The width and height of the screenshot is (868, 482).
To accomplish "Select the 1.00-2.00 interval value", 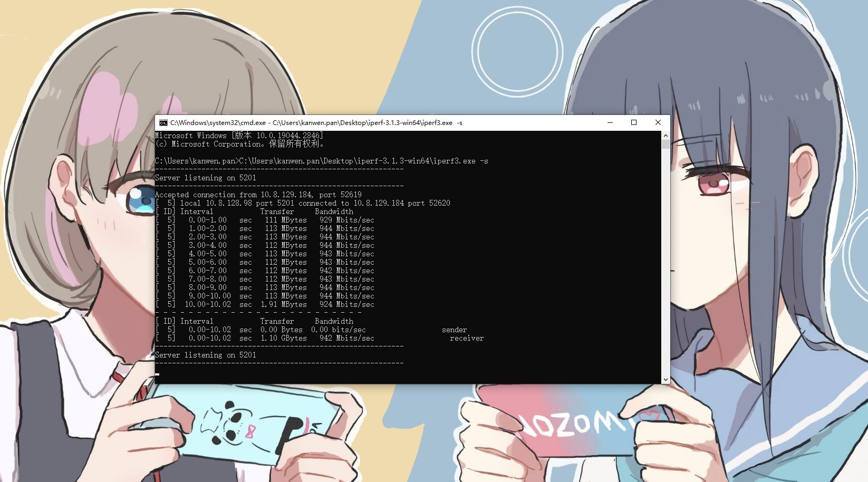I will 208,228.
